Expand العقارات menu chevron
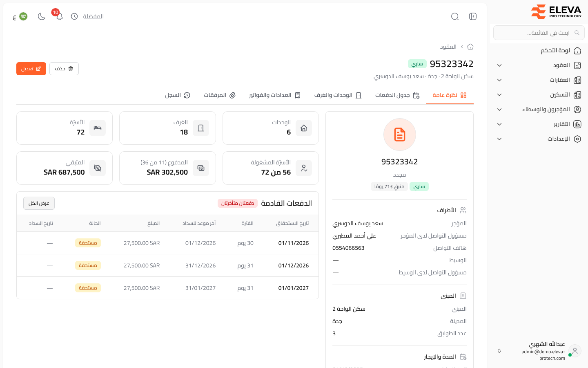This screenshot has width=588, height=368. [499, 80]
